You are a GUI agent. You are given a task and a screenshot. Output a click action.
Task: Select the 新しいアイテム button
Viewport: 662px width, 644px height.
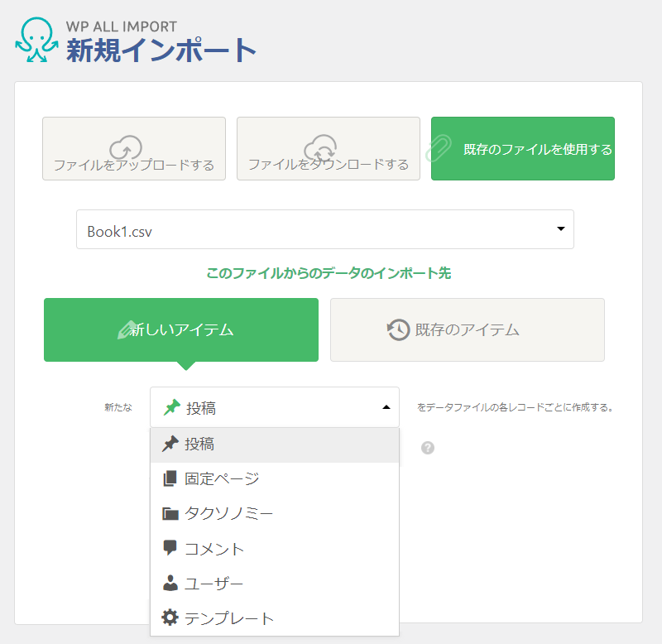tap(181, 329)
